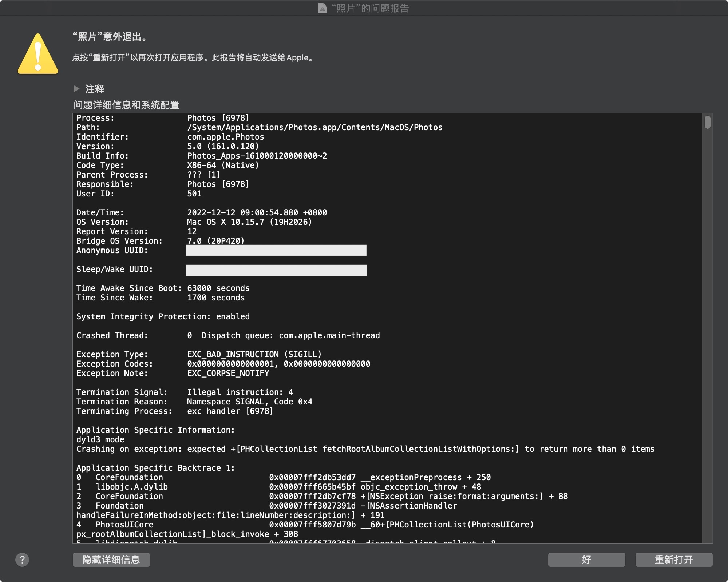Viewport: 728px width, 582px height.
Task: Expand the 注释 disclosure triangle
Action: tap(77, 89)
